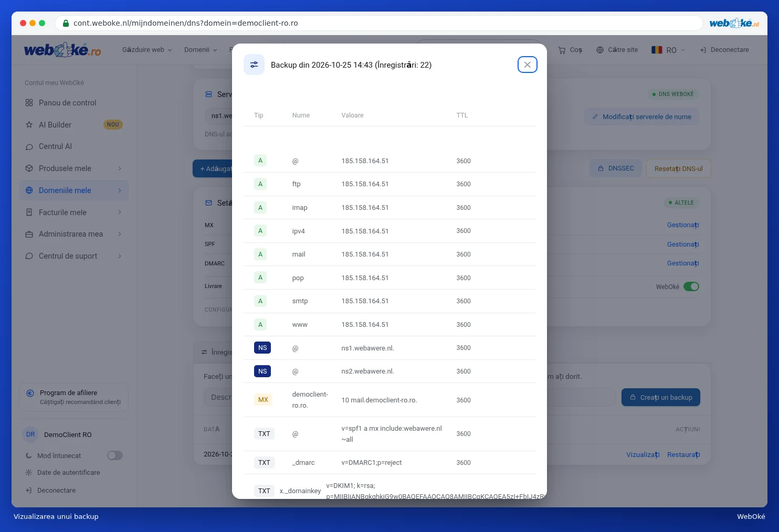
Task: Click the pencil icon on Modificați serverele
Action: tap(595, 117)
